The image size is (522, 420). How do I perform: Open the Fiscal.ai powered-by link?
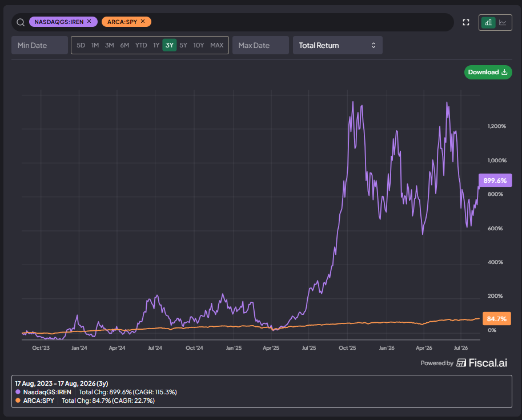(x=464, y=363)
